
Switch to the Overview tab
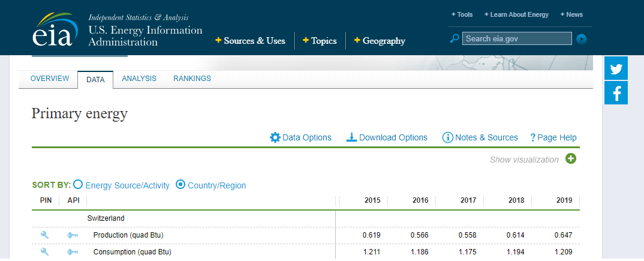pyautogui.click(x=50, y=79)
